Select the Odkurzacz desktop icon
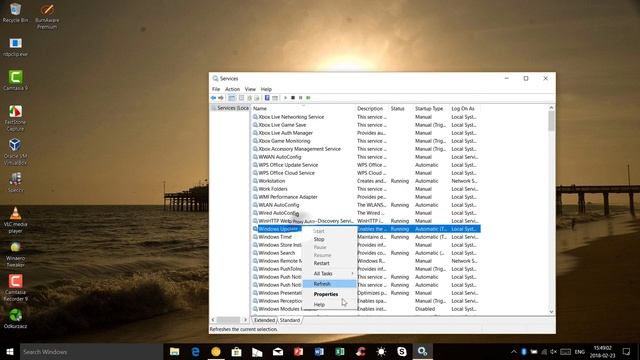Viewport: 640px width, 360px height. coord(16,318)
